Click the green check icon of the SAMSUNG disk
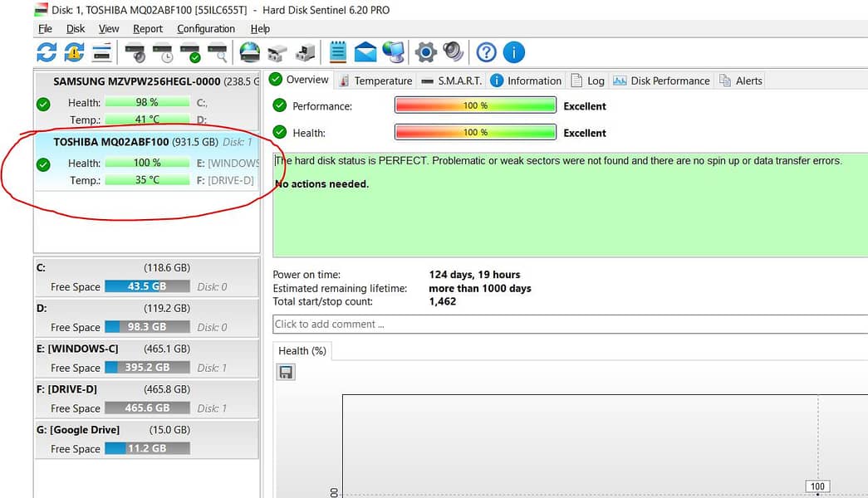This screenshot has width=868, height=498. point(43,104)
